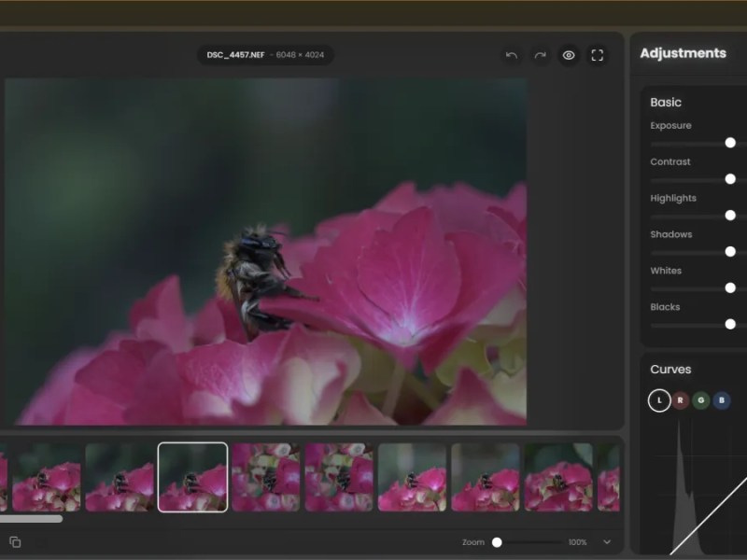
Task: Click the Exposure slider handle
Action: point(729,143)
